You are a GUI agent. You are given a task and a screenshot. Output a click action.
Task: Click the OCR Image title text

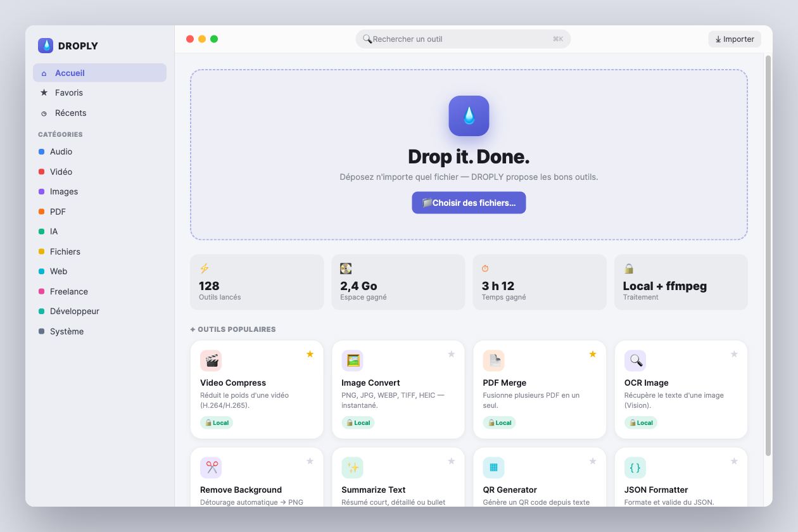pyautogui.click(x=647, y=383)
